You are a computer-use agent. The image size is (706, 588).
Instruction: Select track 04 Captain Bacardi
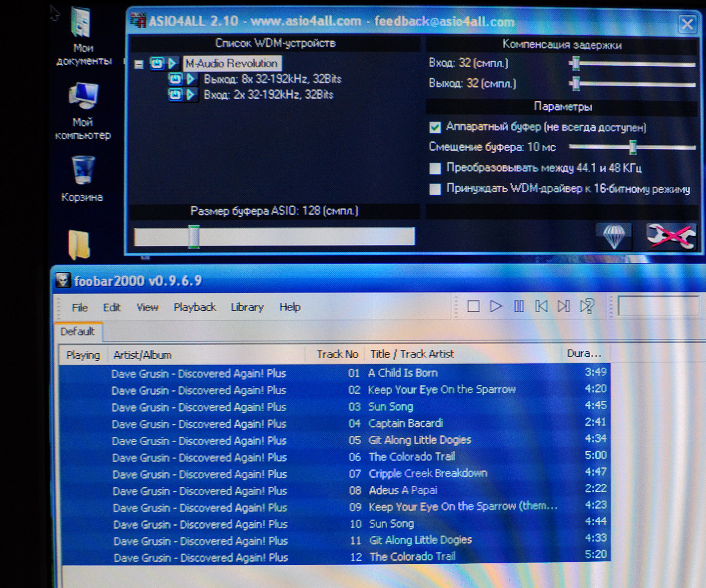tap(335, 423)
